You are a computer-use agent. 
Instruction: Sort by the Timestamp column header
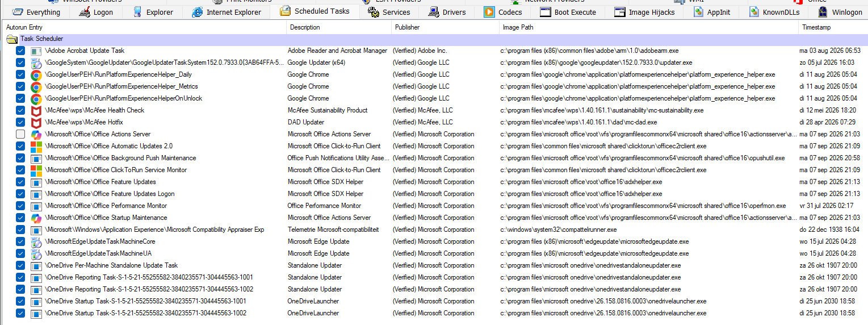[x=833, y=27]
